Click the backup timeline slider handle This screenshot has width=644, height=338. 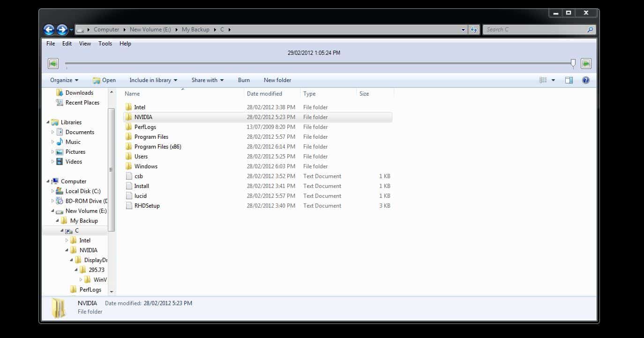(x=573, y=63)
